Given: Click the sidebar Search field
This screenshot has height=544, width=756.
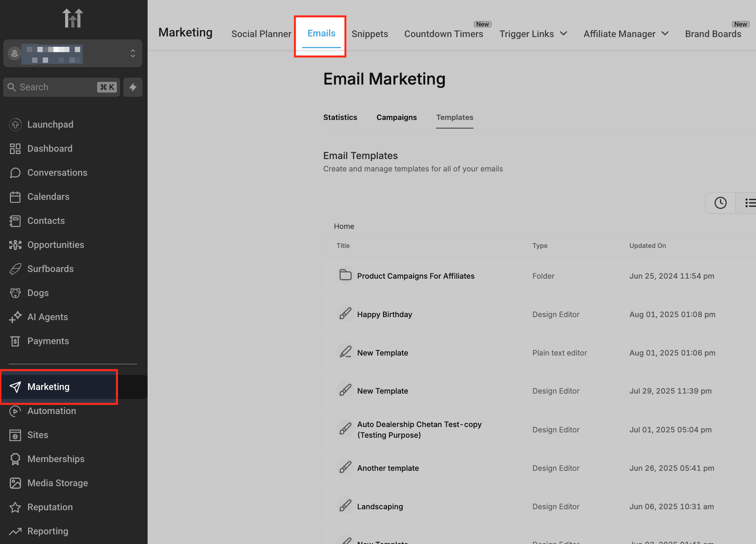Looking at the screenshot, I should 57,87.
